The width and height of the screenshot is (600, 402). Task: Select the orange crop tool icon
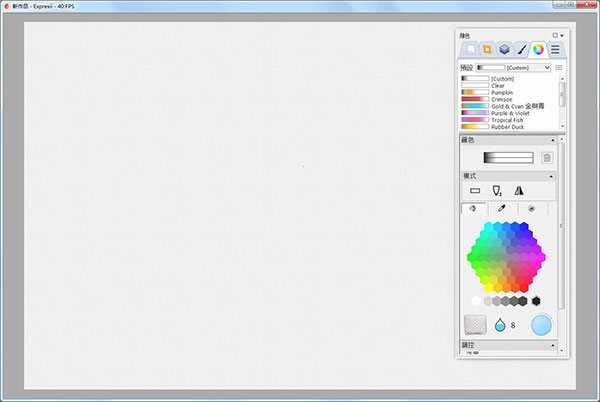point(486,48)
